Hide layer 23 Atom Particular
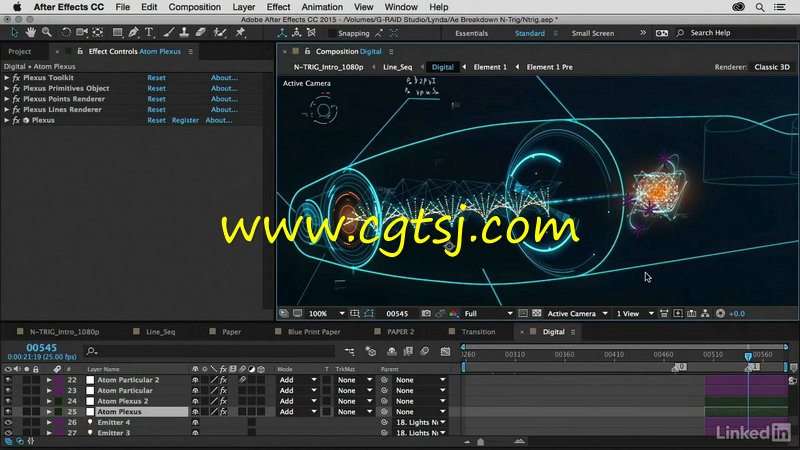Viewport: 800px width, 450px height. coord(8,390)
